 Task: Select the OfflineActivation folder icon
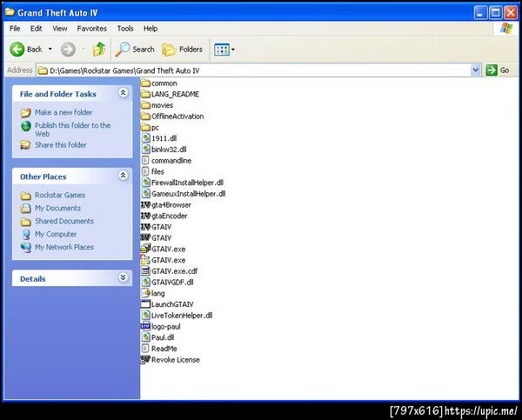point(145,117)
